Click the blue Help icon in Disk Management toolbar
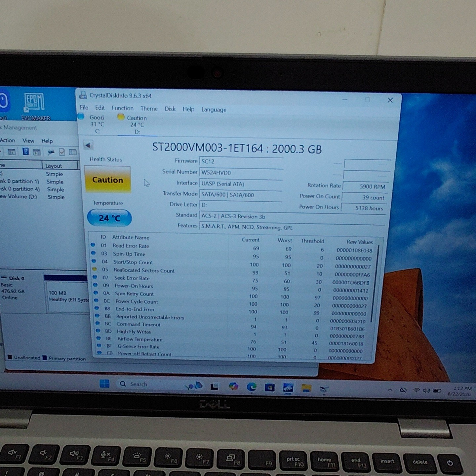The image size is (476, 476). [x=26, y=151]
